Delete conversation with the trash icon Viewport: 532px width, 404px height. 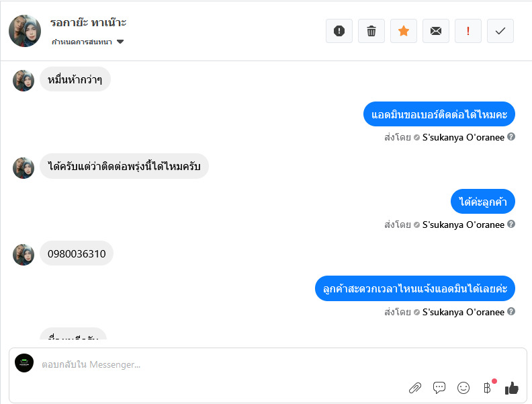371,31
